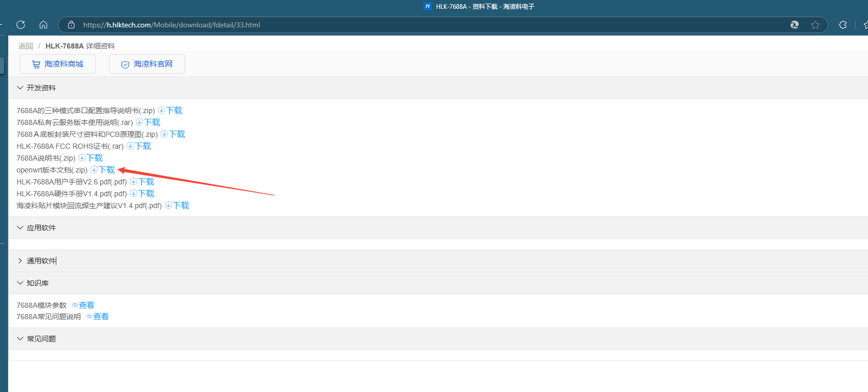Go to the browser home page icon
This screenshot has height=392, width=868.
[x=43, y=25]
